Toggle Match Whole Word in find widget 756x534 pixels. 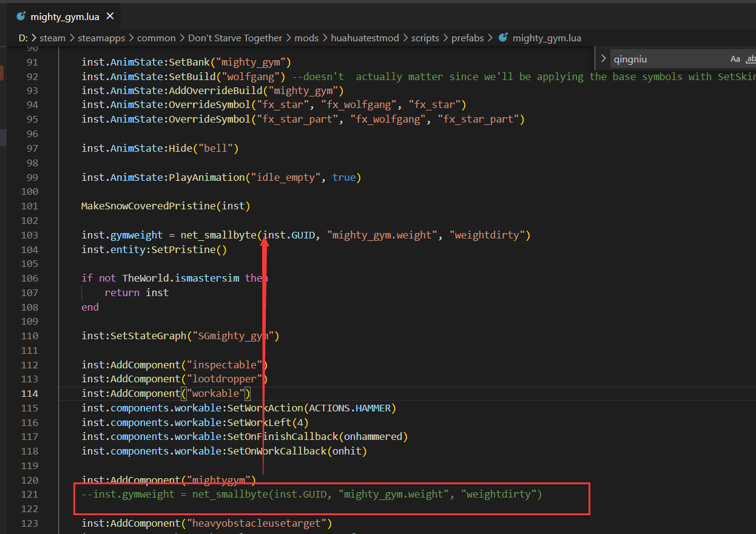[751, 59]
